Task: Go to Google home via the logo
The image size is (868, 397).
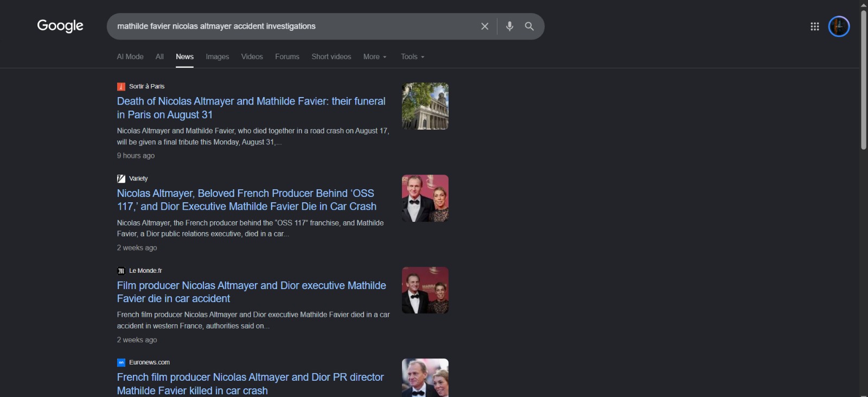Action: (60, 26)
